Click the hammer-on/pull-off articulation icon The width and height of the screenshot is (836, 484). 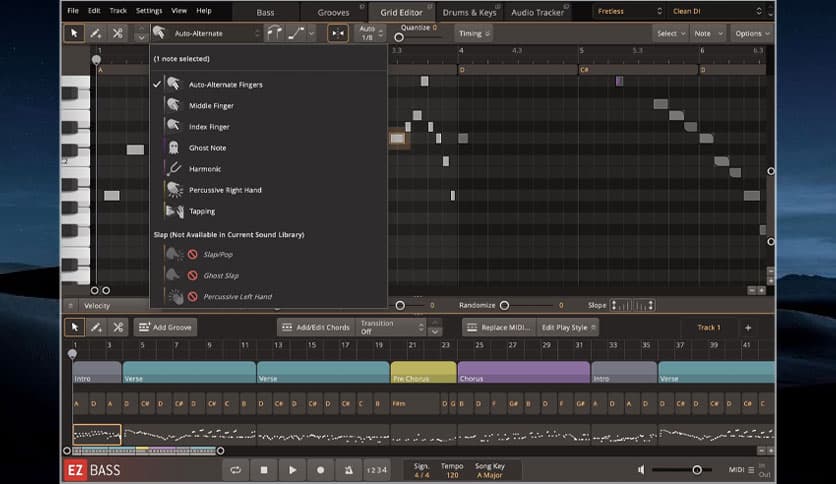tap(275, 33)
